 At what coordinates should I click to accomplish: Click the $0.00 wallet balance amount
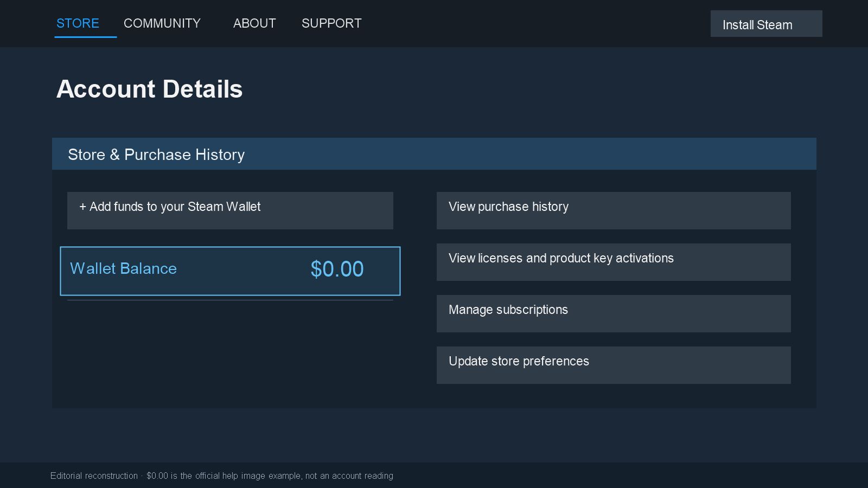click(x=337, y=269)
